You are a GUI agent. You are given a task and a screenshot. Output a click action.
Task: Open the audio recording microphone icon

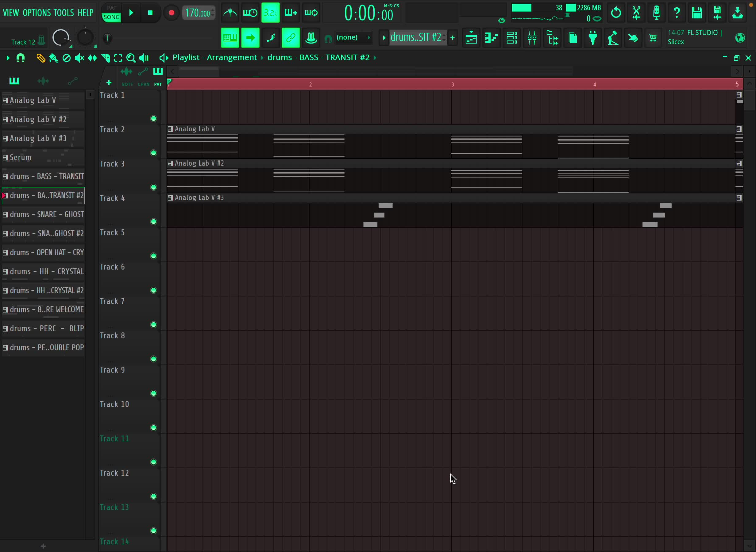[656, 13]
